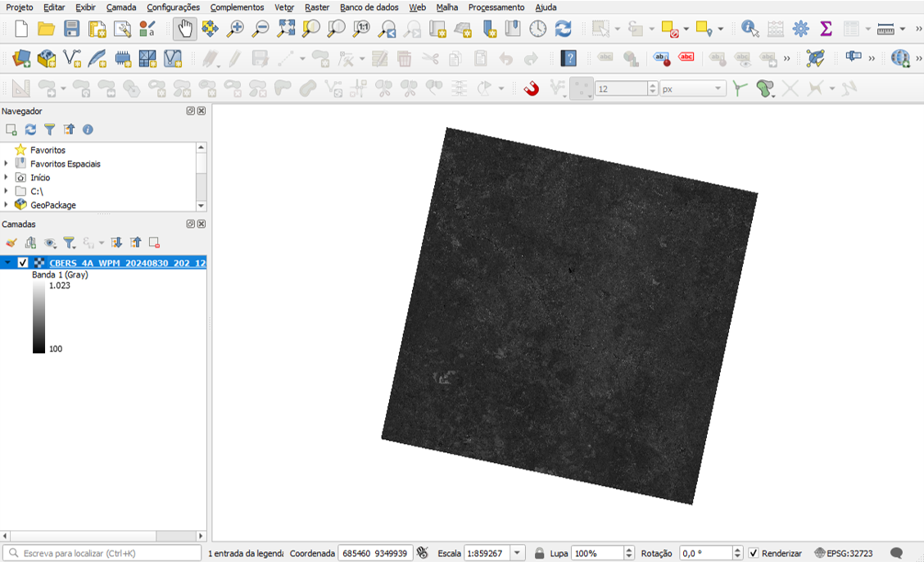This screenshot has width=924, height=562.
Task: Click the Banda 1 grayscale color ramp
Action: point(38,317)
